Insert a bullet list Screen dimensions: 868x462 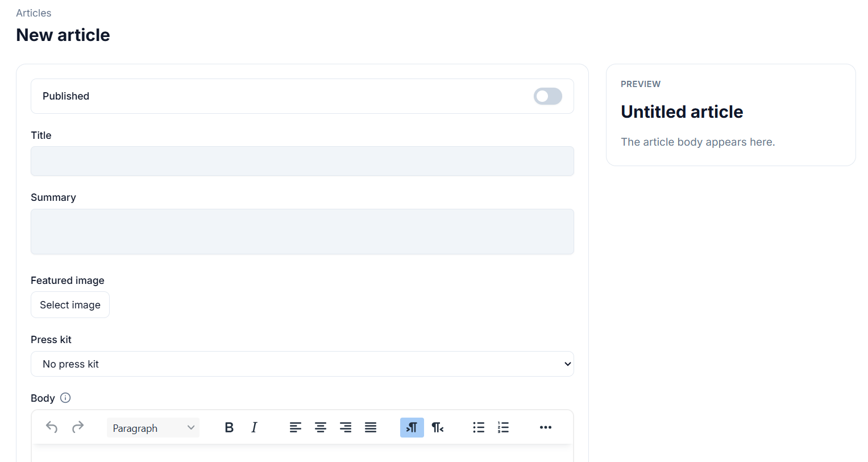479,427
